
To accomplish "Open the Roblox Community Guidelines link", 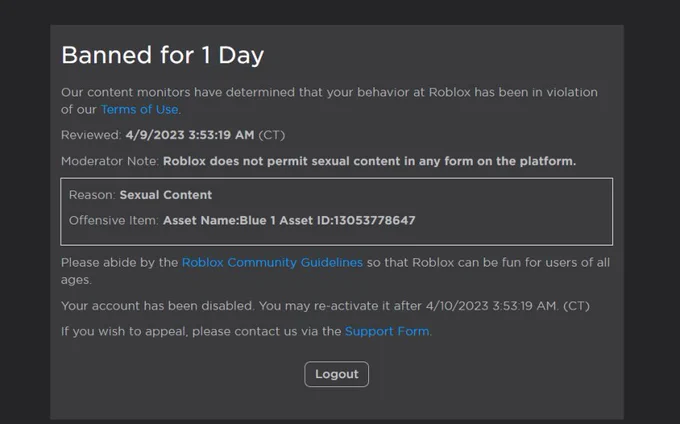I will [272, 262].
